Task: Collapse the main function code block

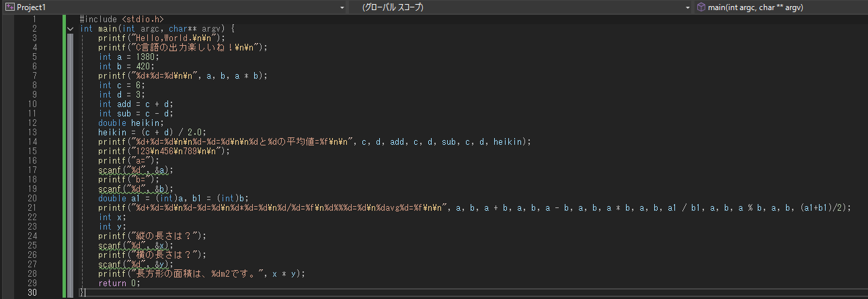Action: [71, 29]
